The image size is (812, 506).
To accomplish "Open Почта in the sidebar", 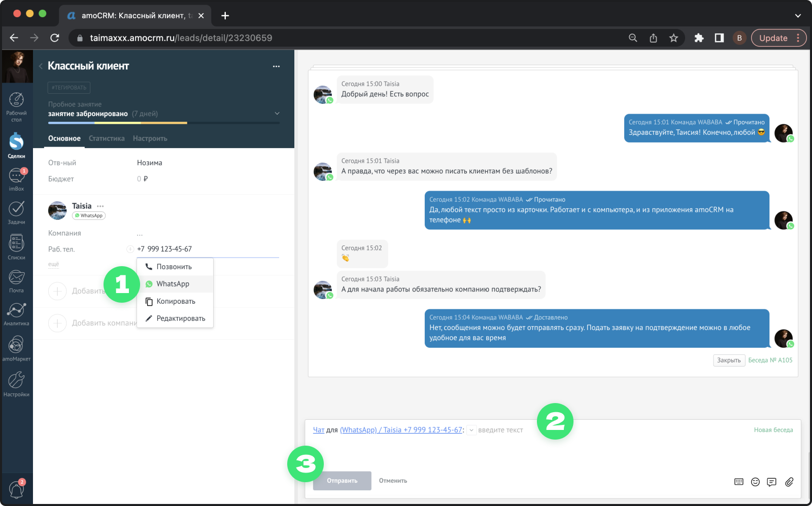I will pos(16,281).
